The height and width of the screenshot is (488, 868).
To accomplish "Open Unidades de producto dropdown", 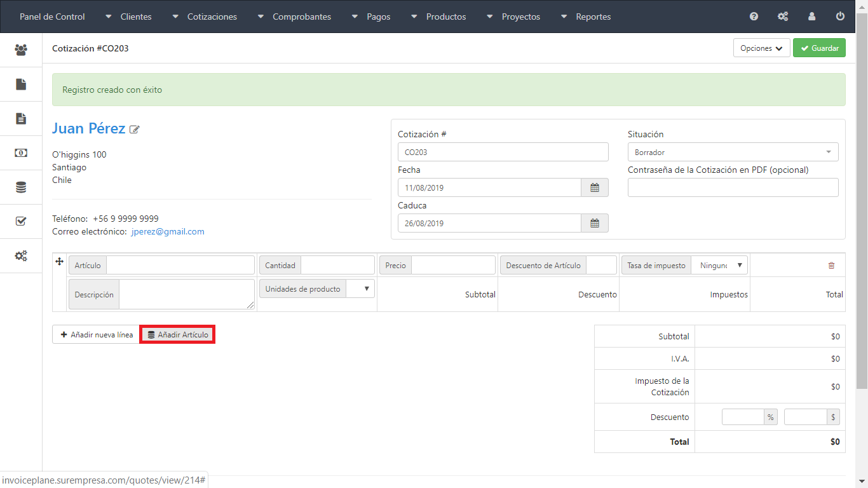I will coord(360,289).
